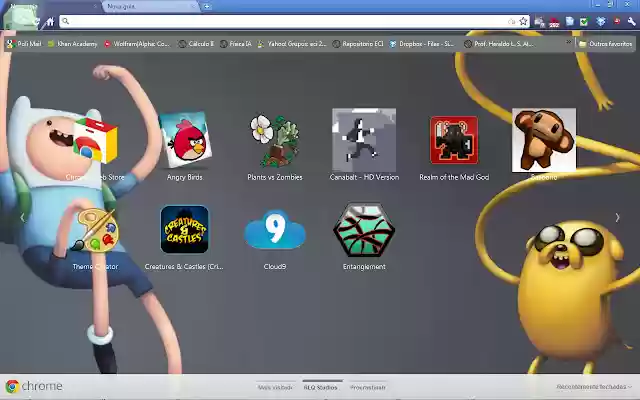Viewport: 640px width, 400px height.
Task: Click the reload page button
Action: point(36,22)
